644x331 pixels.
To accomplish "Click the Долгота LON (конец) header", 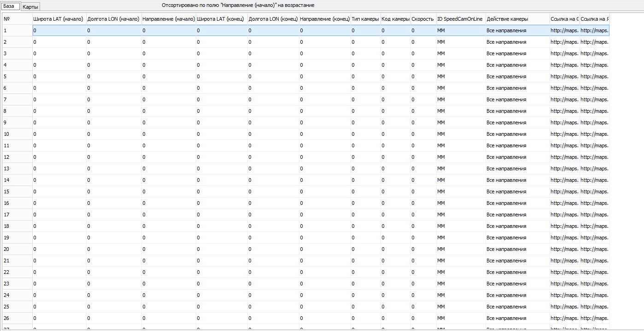I will click(273, 19).
